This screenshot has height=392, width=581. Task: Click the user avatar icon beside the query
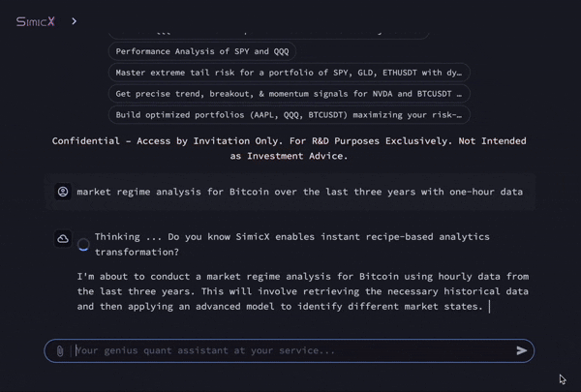click(x=63, y=192)
